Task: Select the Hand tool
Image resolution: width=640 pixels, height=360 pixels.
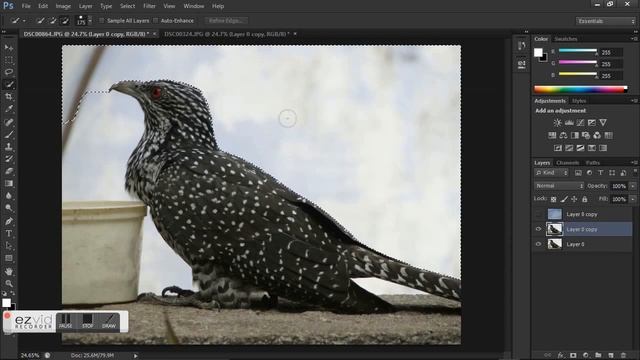Action: (x=9, y=271)
